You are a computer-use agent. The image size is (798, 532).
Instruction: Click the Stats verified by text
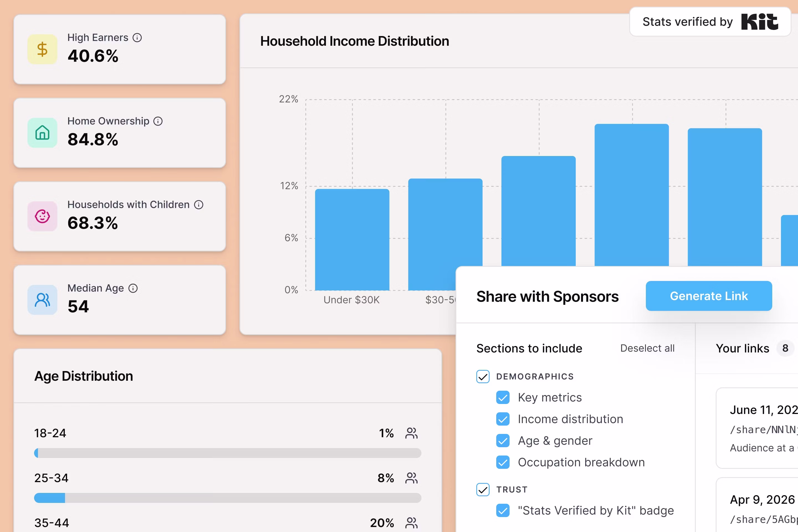[688, 22]
